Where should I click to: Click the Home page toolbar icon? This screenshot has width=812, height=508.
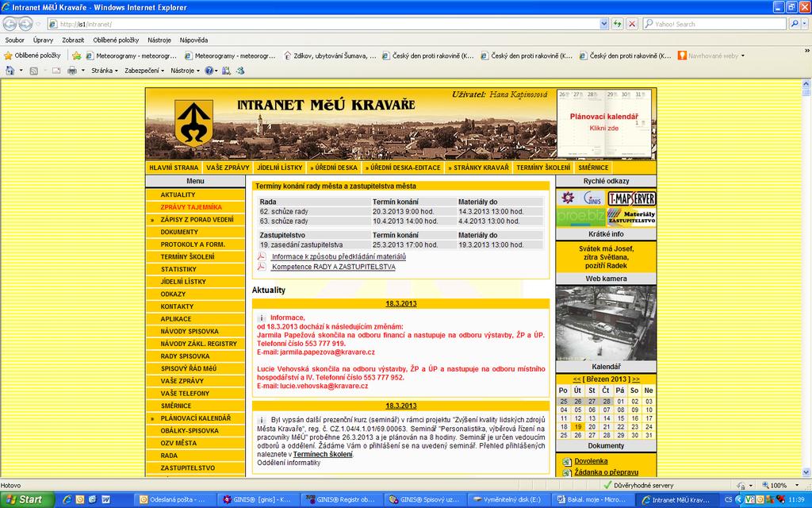point(10,71)
